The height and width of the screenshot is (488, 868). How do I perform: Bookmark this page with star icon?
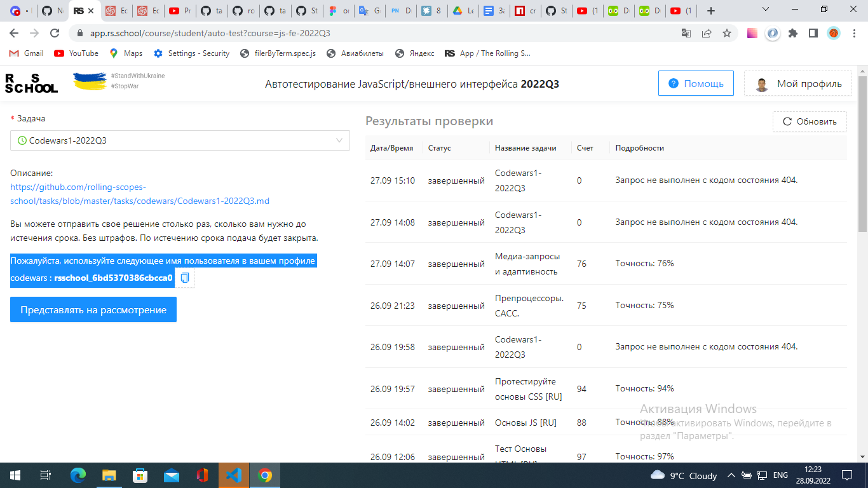click(x=727, y=33)
